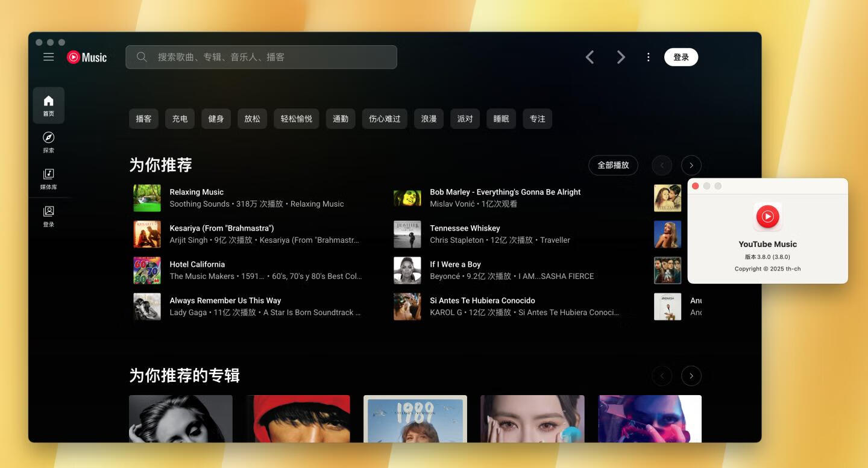Screen dimensions: 868x468
Task: Open the 首页 home sidebar item
Action: (x=49, y=105)
